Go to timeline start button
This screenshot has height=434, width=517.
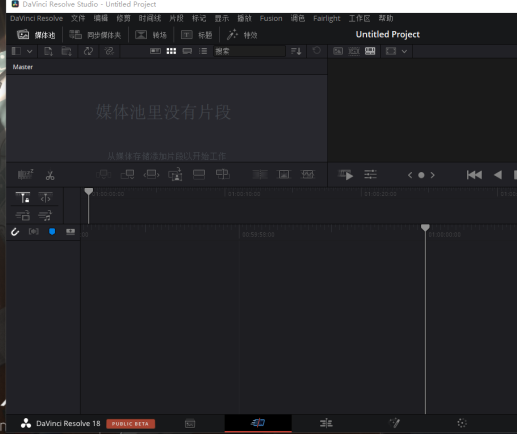[x=474, y=175]
